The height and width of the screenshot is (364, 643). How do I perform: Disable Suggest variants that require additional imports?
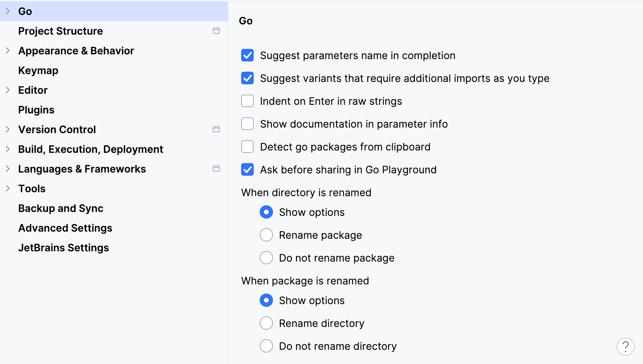click(x=247, y=78)
